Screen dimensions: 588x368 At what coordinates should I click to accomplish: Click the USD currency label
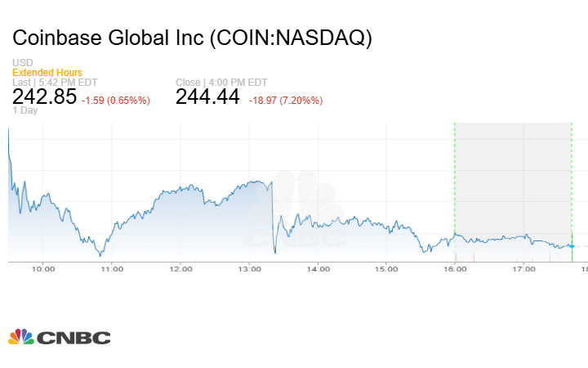(x=22, y=63)
